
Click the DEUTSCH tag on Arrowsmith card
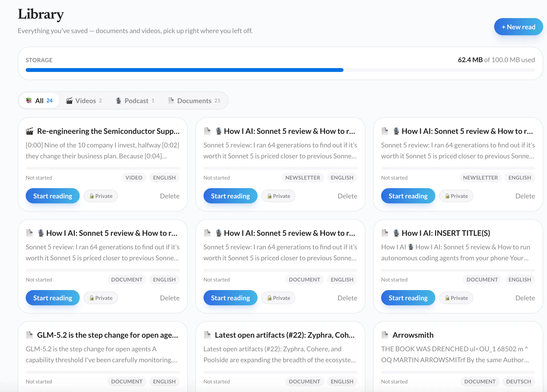pyautogui.click(x=518, y=382)
